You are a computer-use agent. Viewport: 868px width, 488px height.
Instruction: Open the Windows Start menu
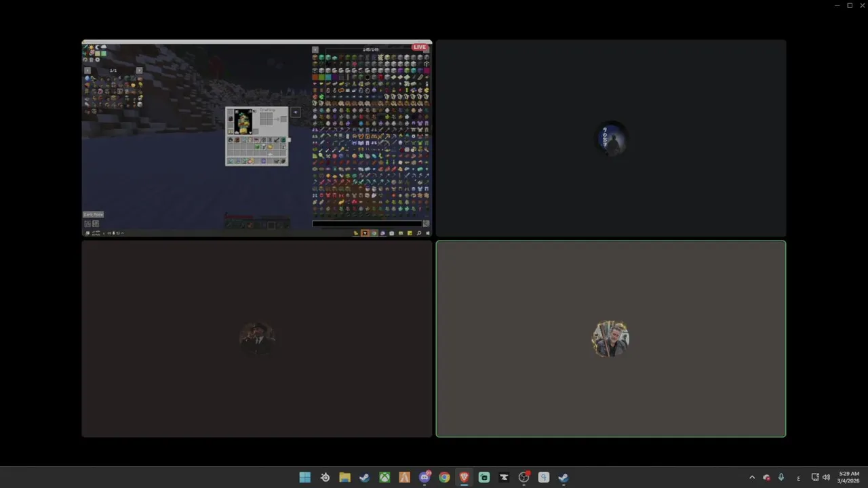coord(305,477)
